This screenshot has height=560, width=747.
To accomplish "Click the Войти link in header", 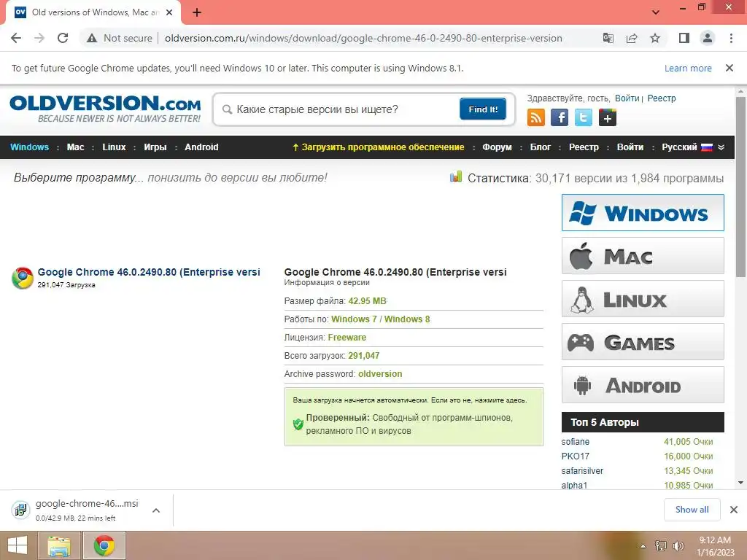I will (627, 98).
